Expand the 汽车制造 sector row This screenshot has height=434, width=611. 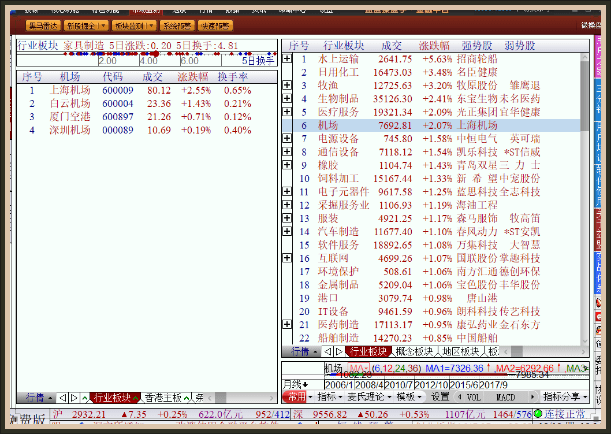tap(287, 231)
